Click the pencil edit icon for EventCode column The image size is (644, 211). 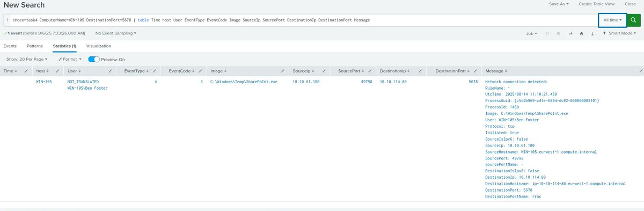point(200,71)
